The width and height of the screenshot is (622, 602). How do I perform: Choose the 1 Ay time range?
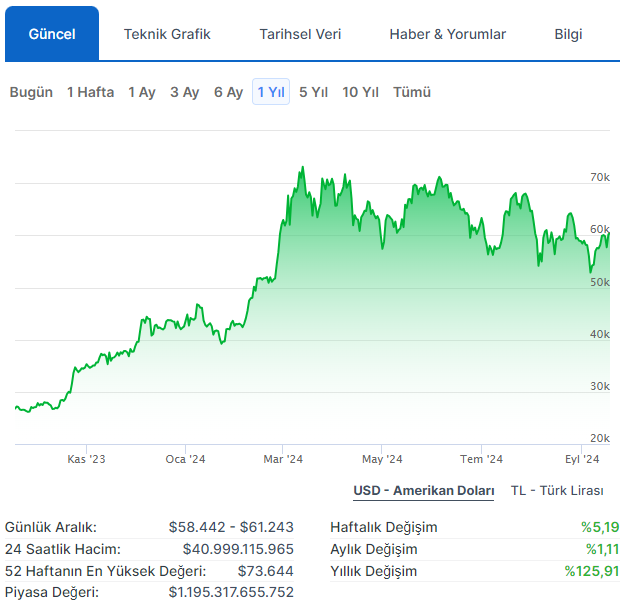point(142,92)
